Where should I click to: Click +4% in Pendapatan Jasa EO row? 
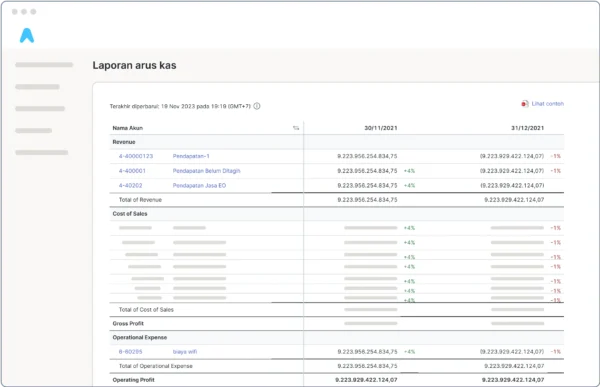(x=409, y=185)
